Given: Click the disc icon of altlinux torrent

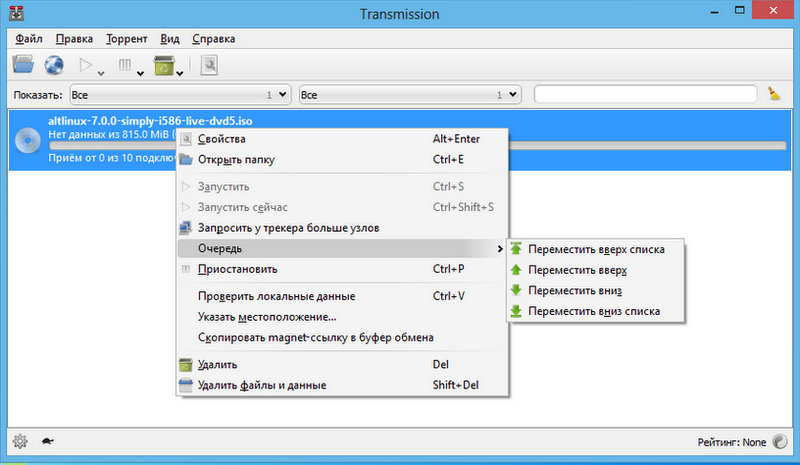Looking at the screenshot, I should (x=28, y=140).
